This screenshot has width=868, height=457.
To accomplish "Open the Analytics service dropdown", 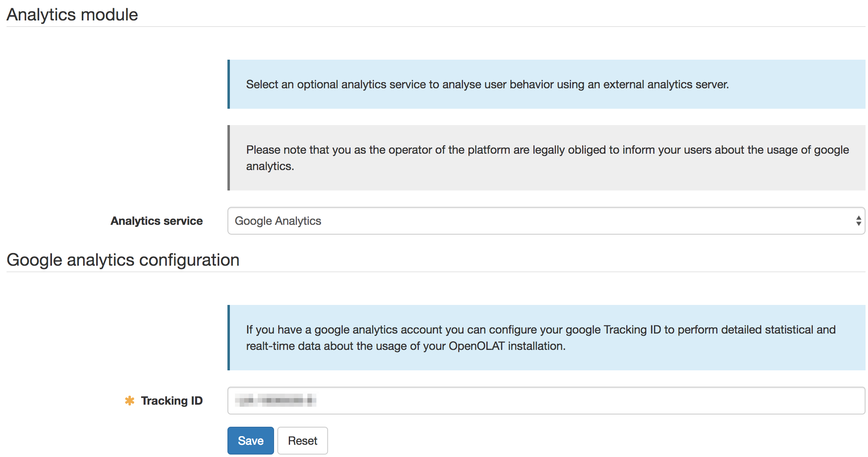I will 546,221.
